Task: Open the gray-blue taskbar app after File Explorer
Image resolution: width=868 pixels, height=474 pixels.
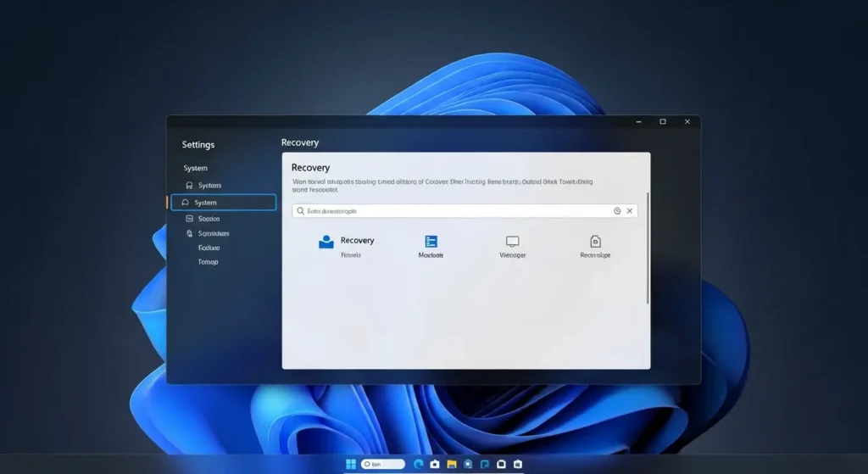Action: [x=468, y=464]
